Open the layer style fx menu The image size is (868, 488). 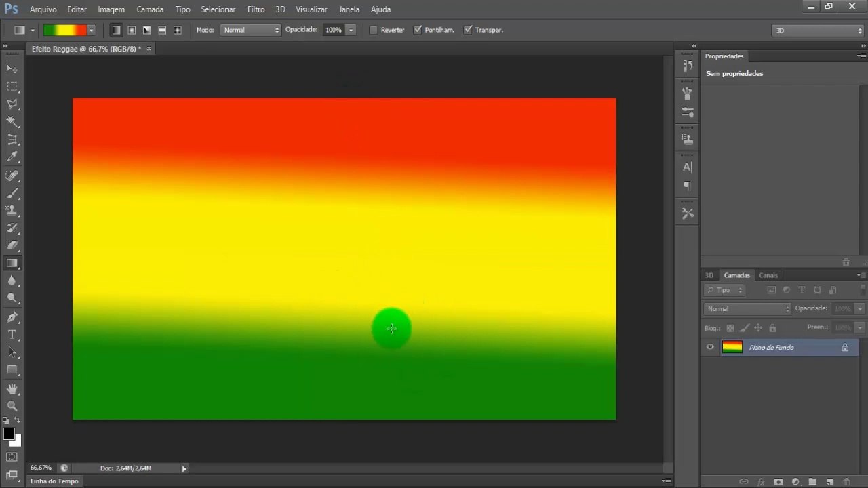click(x=761, y=482)
